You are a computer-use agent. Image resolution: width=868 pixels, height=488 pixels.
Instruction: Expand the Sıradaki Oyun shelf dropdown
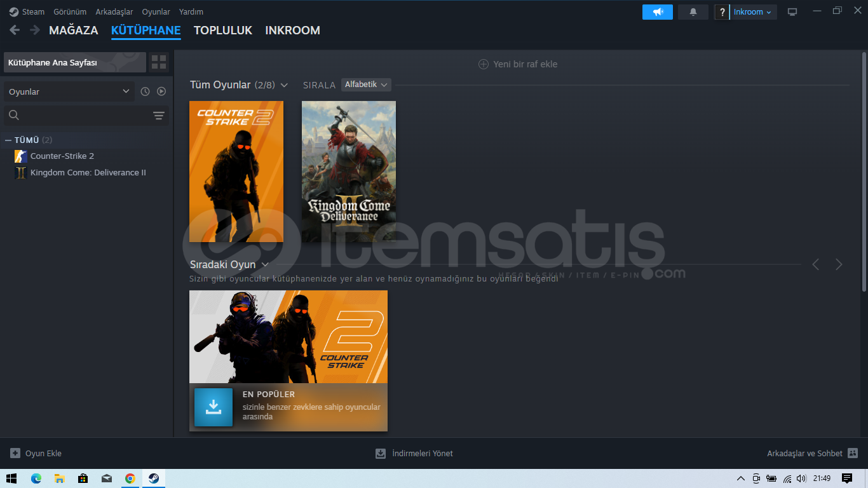[265, 264]
